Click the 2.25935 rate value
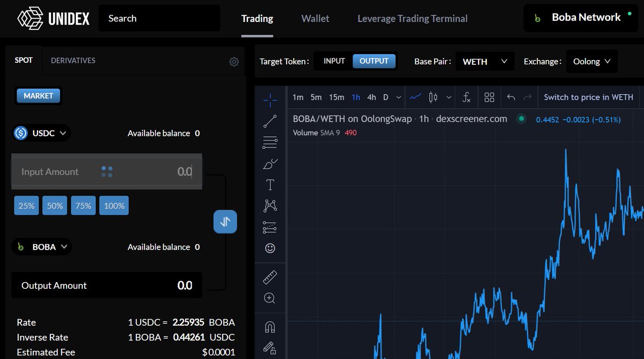 [x=188, y=323]
